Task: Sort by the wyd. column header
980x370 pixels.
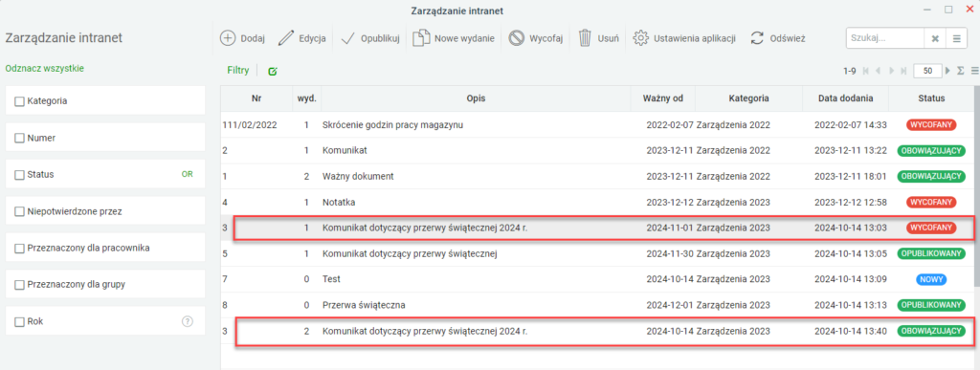Action: 307,98
